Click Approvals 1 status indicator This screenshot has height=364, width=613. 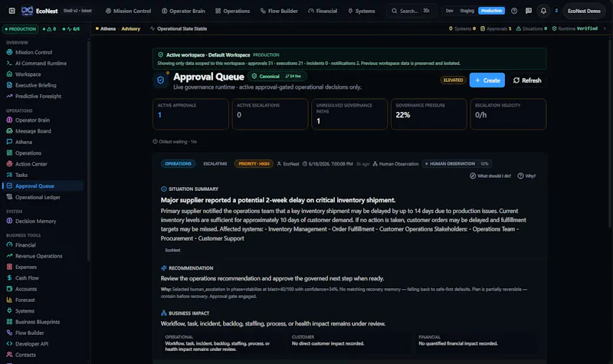click(496, 28)
